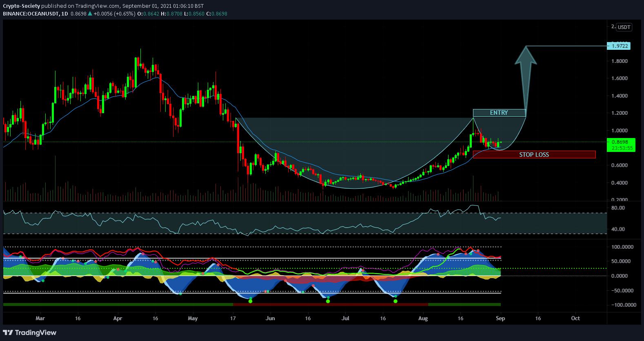Image resolution: width=644 pixels, height=341 pixels.
Task: Click the Mar label on the time axis
Action: (40, 318)
